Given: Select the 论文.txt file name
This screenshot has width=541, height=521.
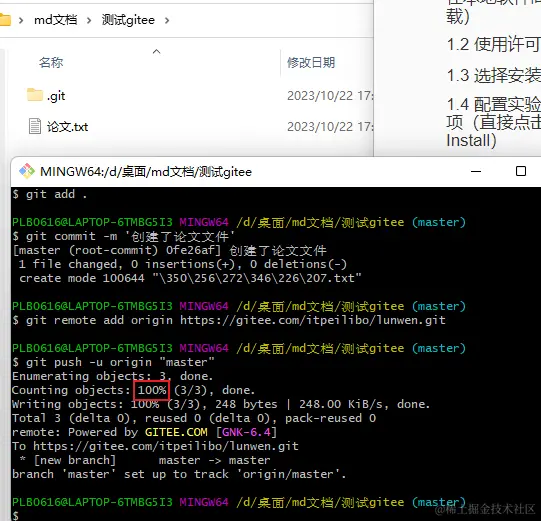Looking at the screenshot, I should 68,127.
